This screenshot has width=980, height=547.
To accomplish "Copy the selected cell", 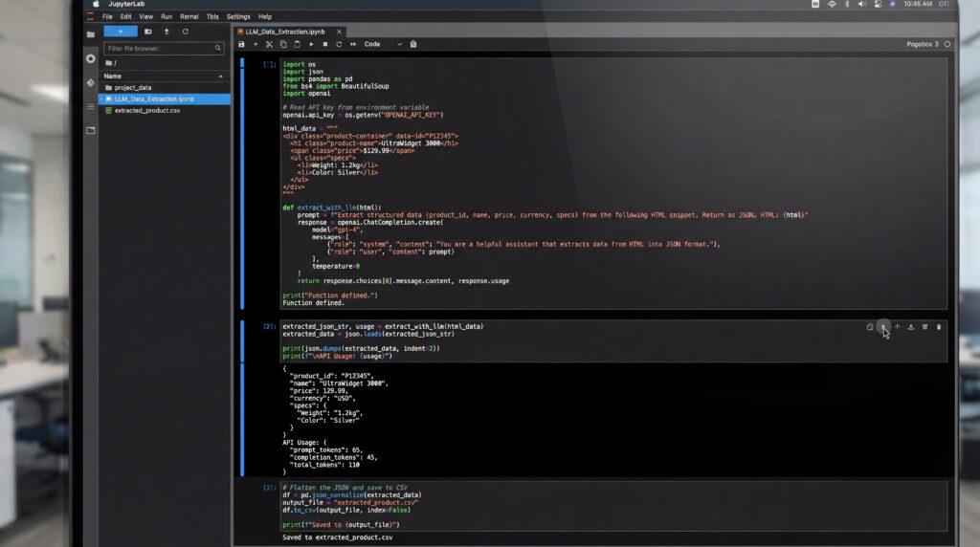I will point(283,44).
